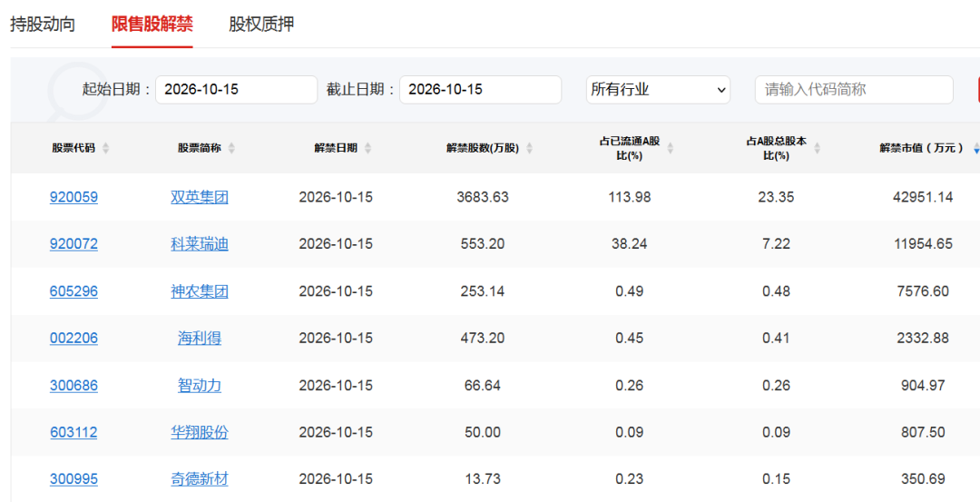Screen dimensions: 980x502
Task: Open the 华翔股份 stock link
Action: point(200,432)
